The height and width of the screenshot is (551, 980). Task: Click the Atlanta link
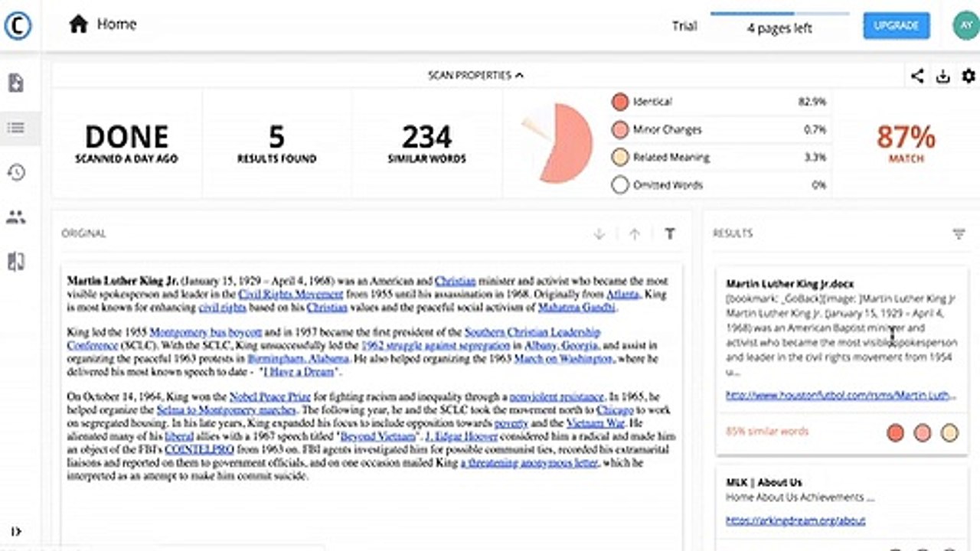pyautogui.click(x=622, y=294)
